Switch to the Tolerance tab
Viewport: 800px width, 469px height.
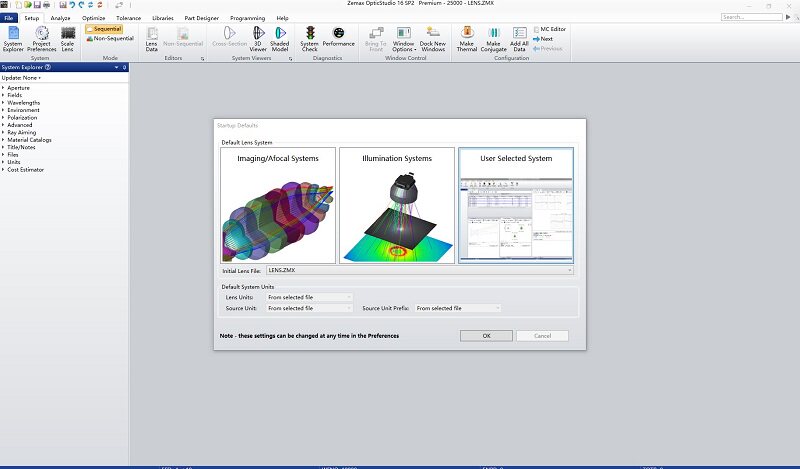point(129,18)
